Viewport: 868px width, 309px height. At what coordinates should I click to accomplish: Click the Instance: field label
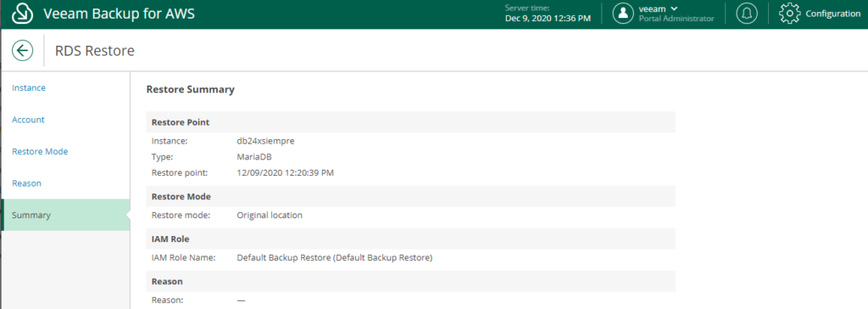[170, 141]
